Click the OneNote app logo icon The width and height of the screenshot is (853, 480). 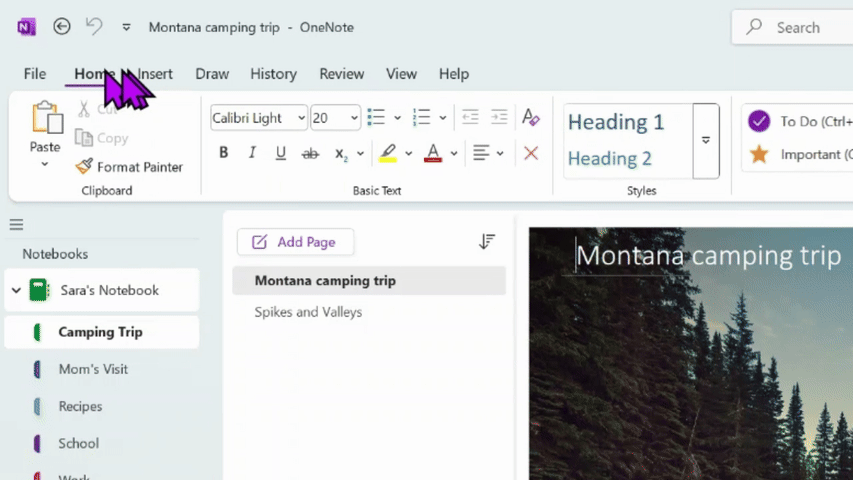pos(26,27)
